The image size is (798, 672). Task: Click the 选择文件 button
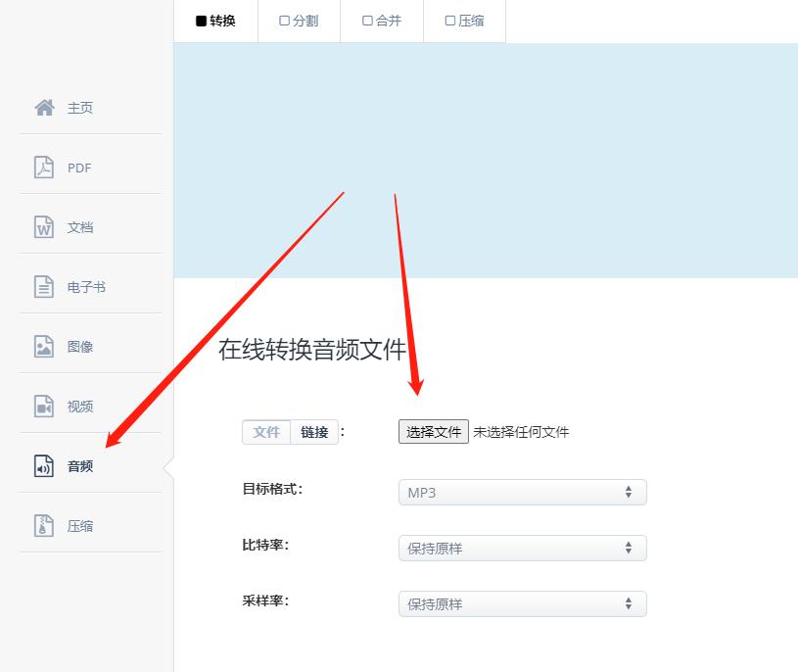(434, 432)
